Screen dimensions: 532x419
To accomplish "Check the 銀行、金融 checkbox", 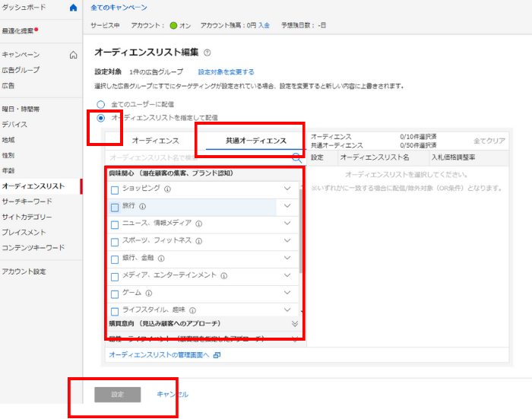I will point(115,259).
